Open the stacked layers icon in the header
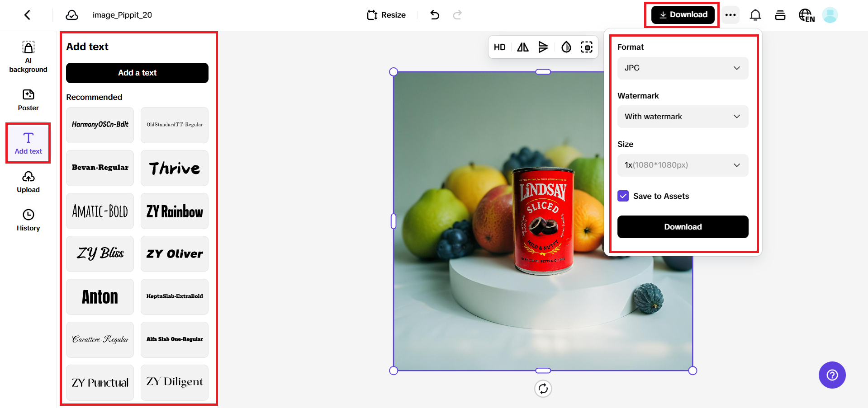 pos(780,15)
